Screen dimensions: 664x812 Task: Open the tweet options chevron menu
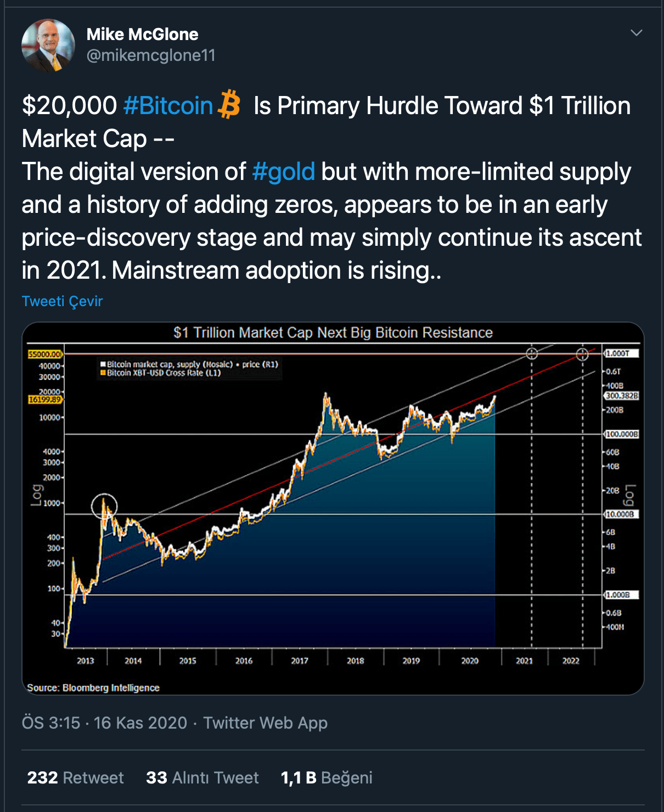[x=636, y=33]
